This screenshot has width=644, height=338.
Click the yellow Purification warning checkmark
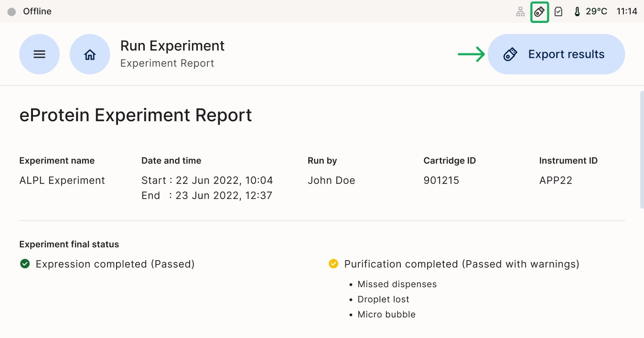pyautogui.click(x=333, y=264)
